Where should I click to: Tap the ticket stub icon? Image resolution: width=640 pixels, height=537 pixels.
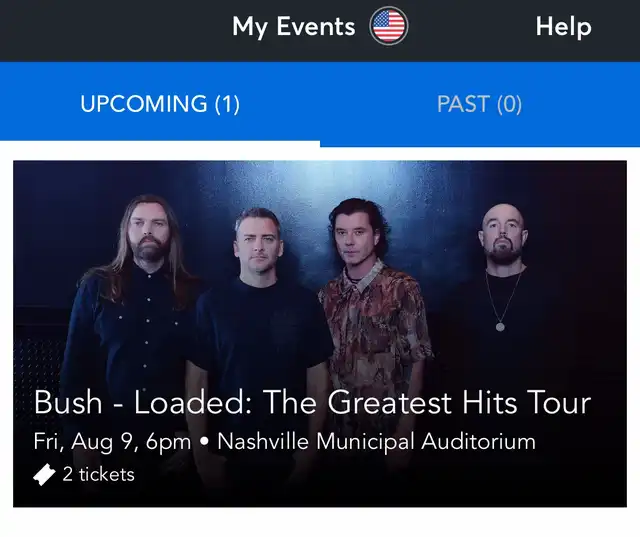coord(44,475)
